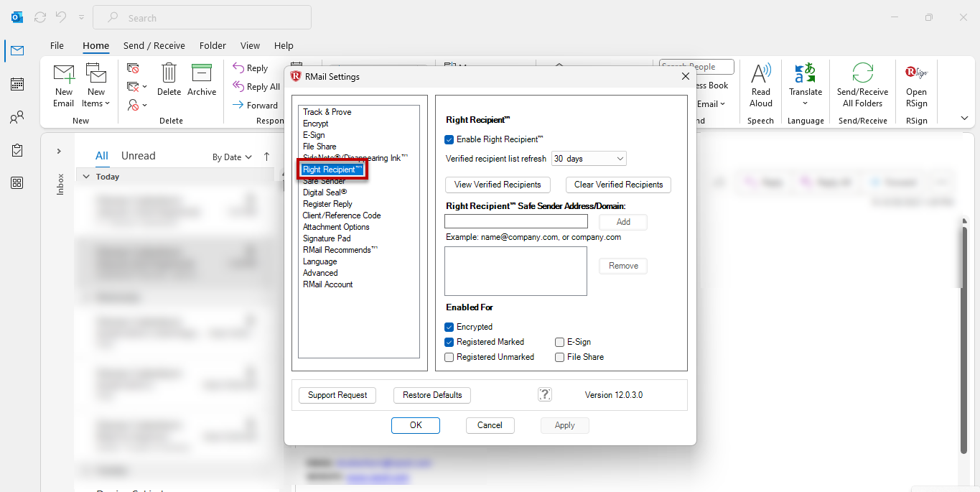Screen dimensions: 980x492
Task: Click the Outlook Search box
Action: coord(202,17)
